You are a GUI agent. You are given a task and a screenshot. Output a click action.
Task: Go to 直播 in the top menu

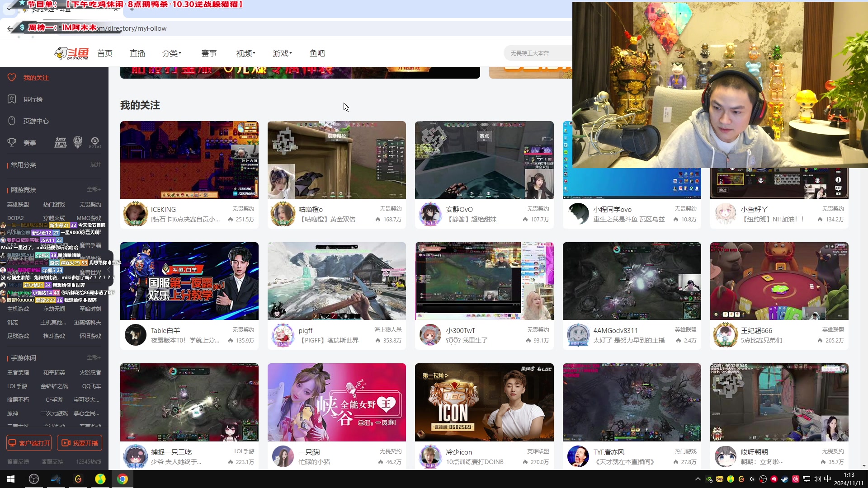137,53
